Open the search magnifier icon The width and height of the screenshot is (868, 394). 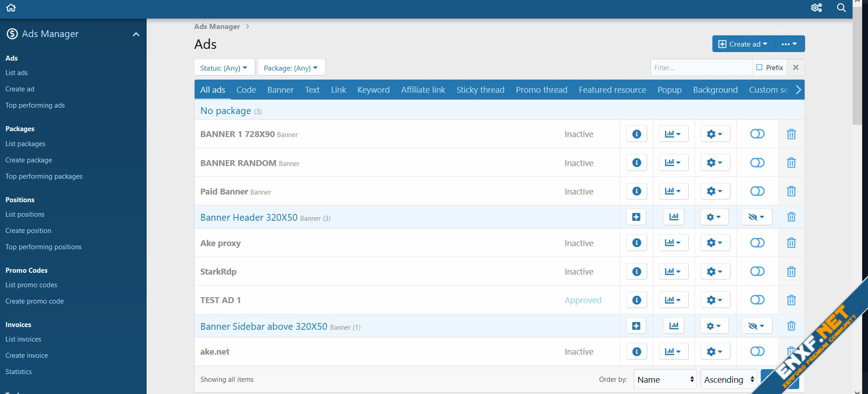pos(841,8)
